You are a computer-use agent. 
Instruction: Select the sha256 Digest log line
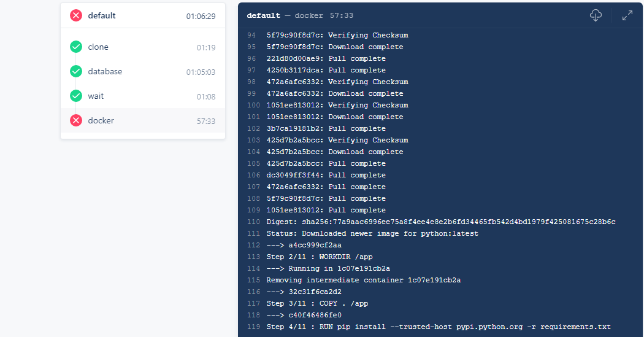tap(441, 222)
